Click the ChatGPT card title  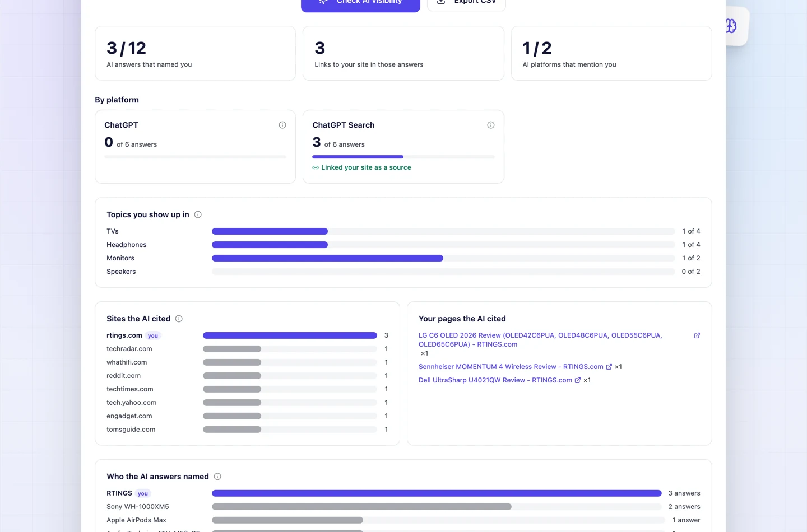click(121, 125)
